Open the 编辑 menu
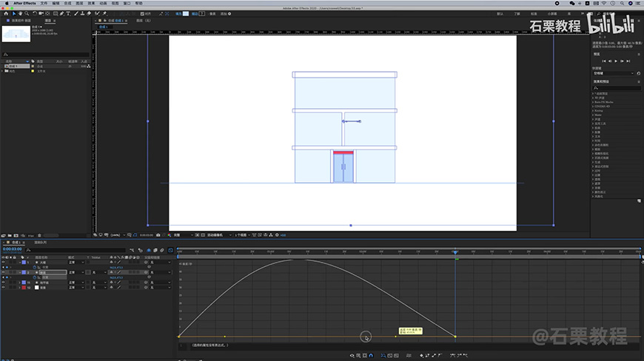 (x=56, y=3)
